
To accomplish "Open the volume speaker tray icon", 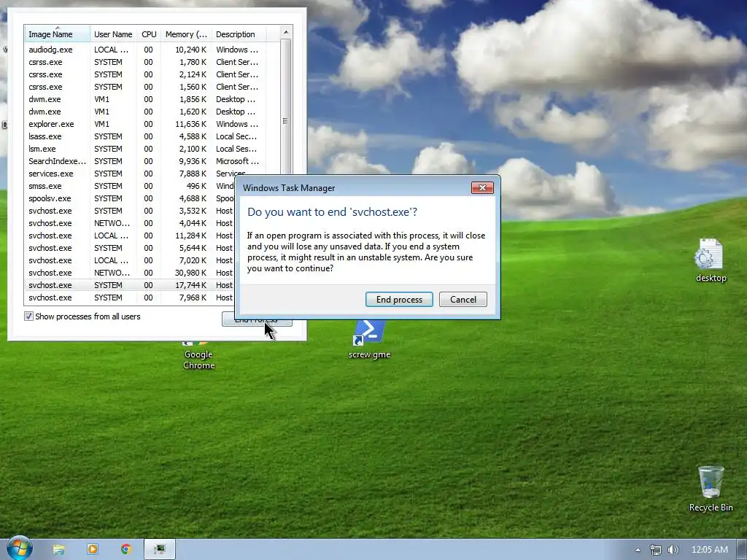I will point(673,550).
